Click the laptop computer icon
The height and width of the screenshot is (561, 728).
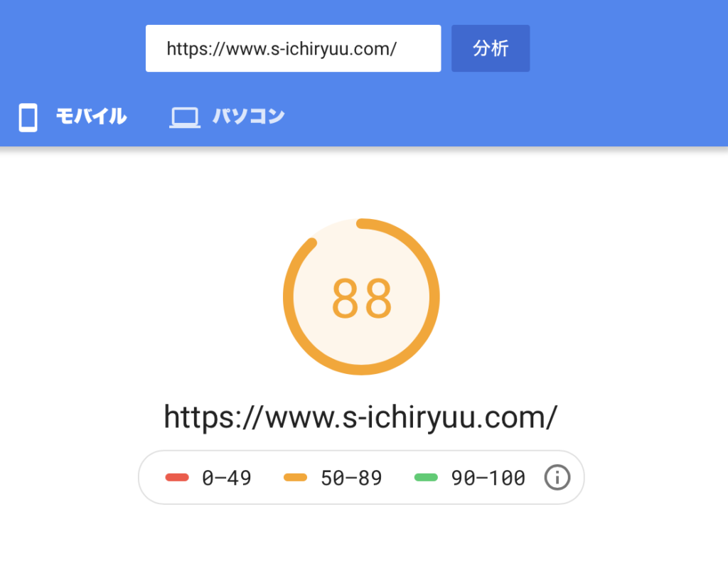[x=185, y=117]
